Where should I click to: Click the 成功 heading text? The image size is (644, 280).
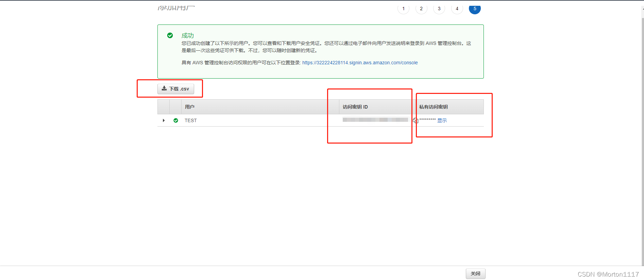[x=188, y=35]
